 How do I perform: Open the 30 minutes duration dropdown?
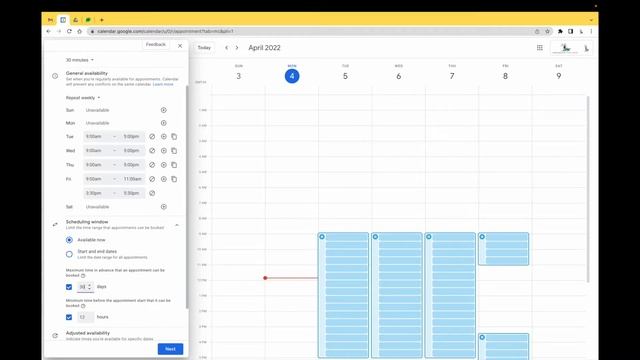coord(80,60)
